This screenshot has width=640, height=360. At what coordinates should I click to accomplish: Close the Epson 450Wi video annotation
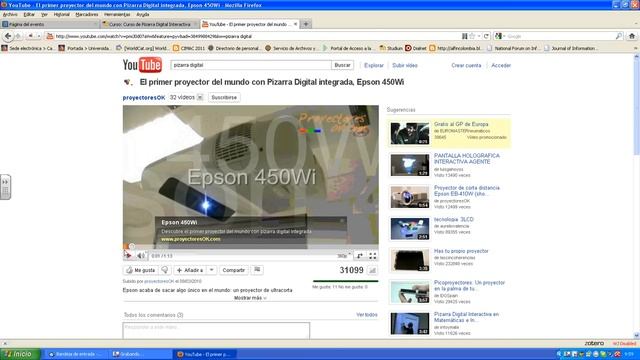(x=342, y=221)
